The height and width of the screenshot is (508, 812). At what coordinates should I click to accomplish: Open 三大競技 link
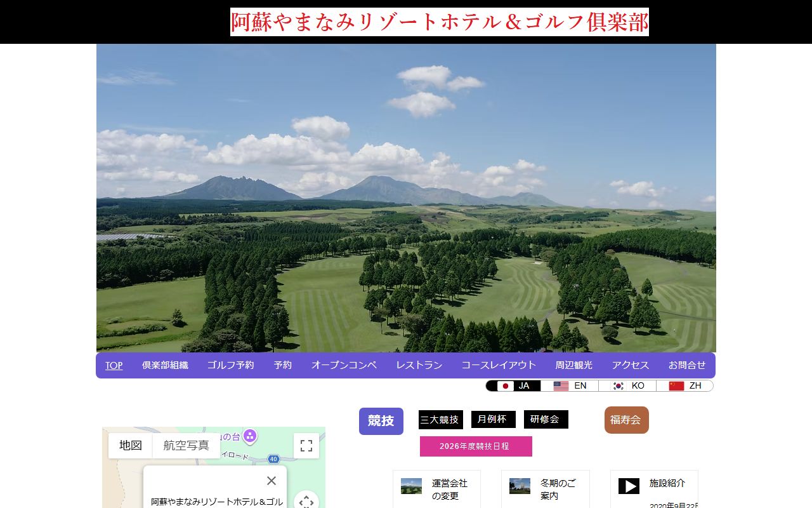click(x=441, y=420)
